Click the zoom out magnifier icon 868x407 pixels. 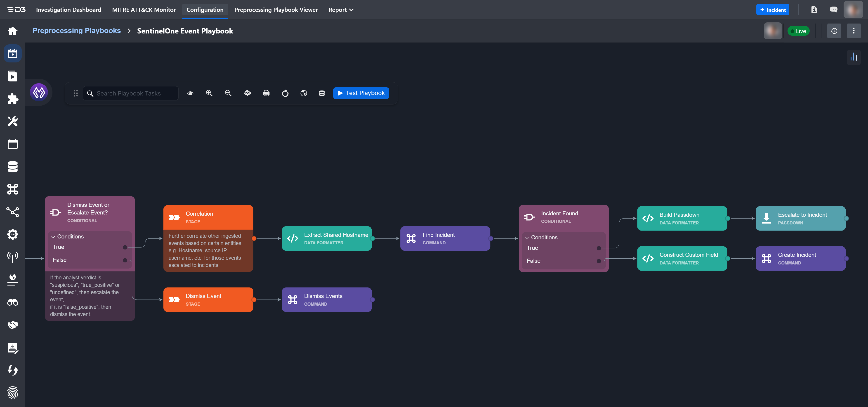tap(228, 93)
